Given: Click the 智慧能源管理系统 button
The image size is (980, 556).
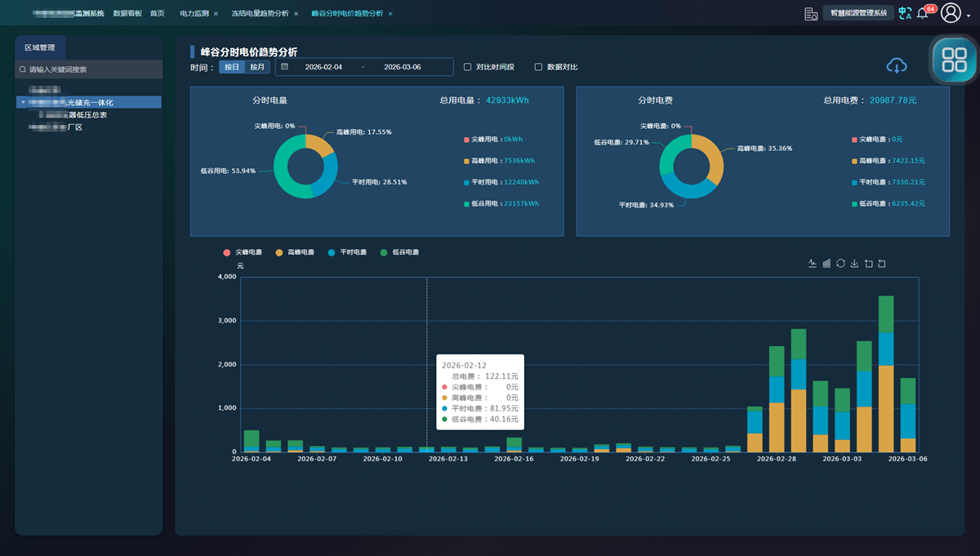Looking at the screenshot, I should click(x=858, y=13).
